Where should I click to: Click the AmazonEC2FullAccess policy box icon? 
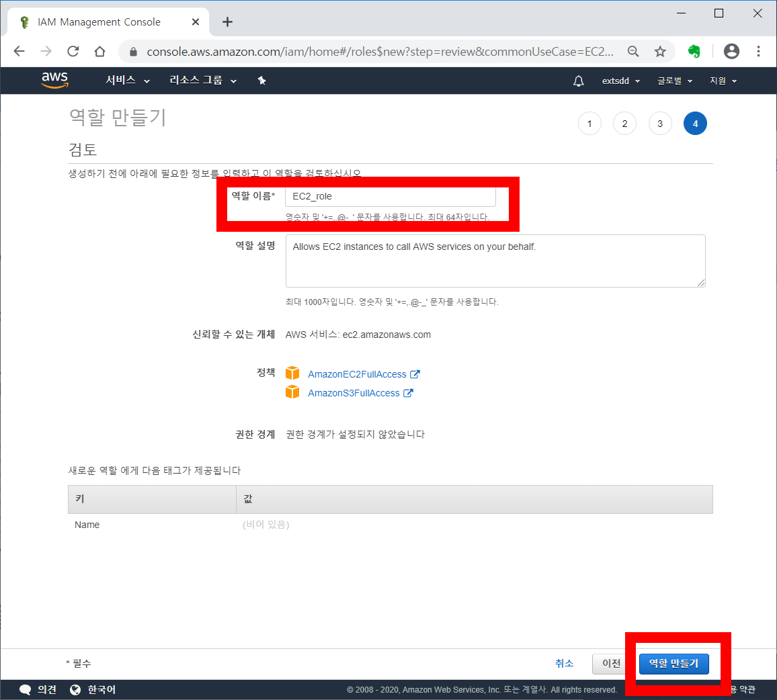[292, 373]
